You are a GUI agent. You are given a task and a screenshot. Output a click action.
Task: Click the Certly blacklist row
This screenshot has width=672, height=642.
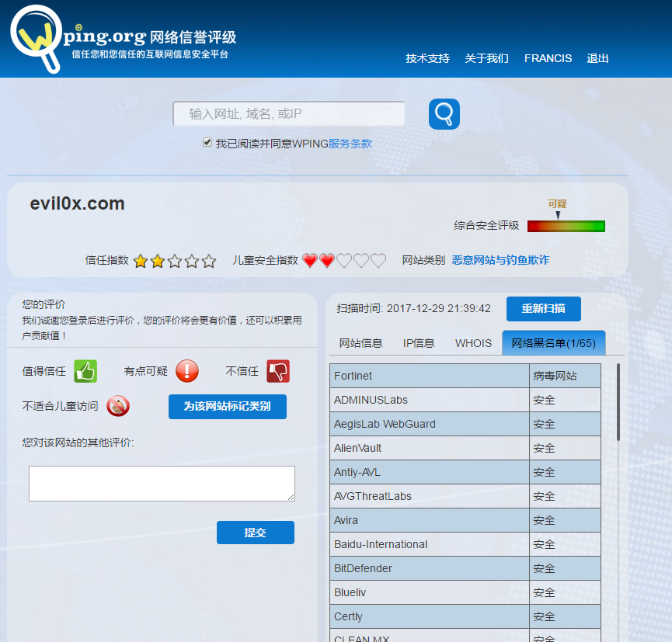coord(465,616)
